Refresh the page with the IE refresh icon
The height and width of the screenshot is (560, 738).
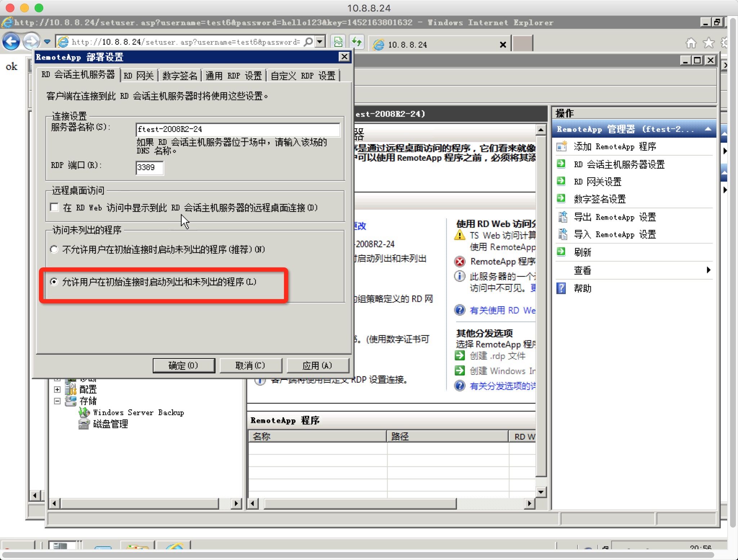tap(356, 42)
